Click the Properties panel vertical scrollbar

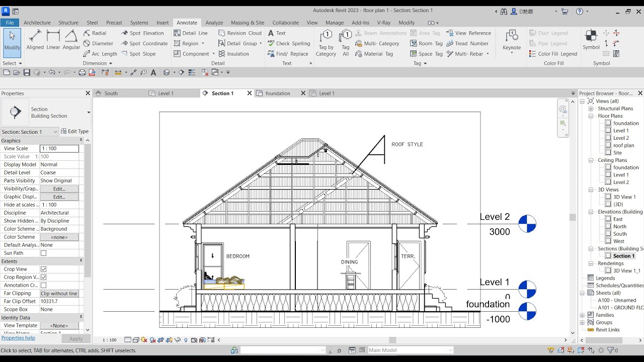coord(88,211)
